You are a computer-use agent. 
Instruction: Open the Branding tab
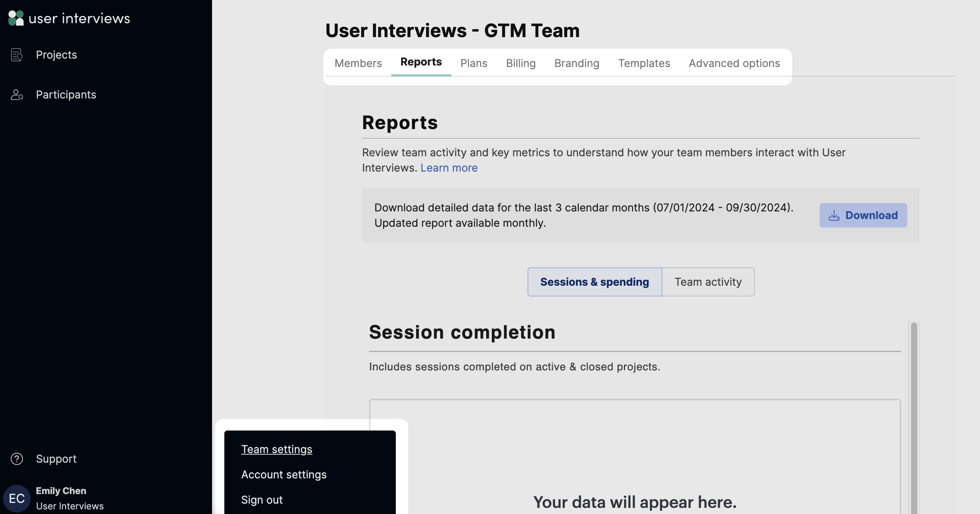click(577, 63)
